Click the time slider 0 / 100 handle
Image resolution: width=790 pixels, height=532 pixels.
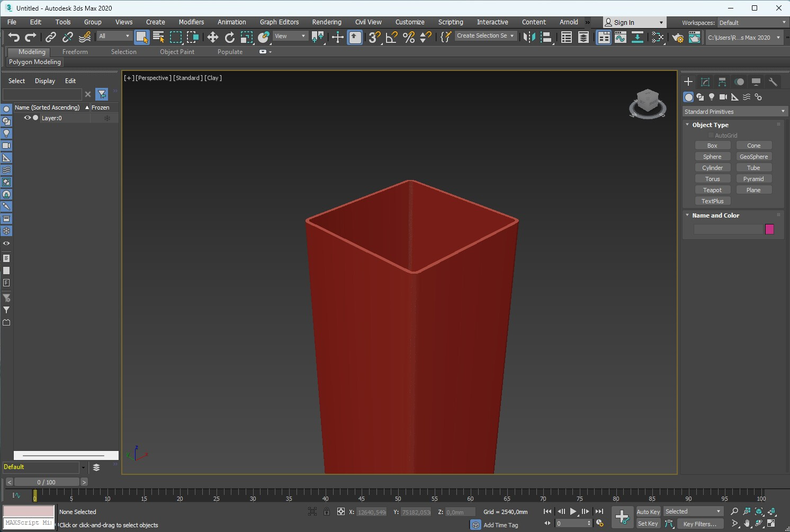46,482
